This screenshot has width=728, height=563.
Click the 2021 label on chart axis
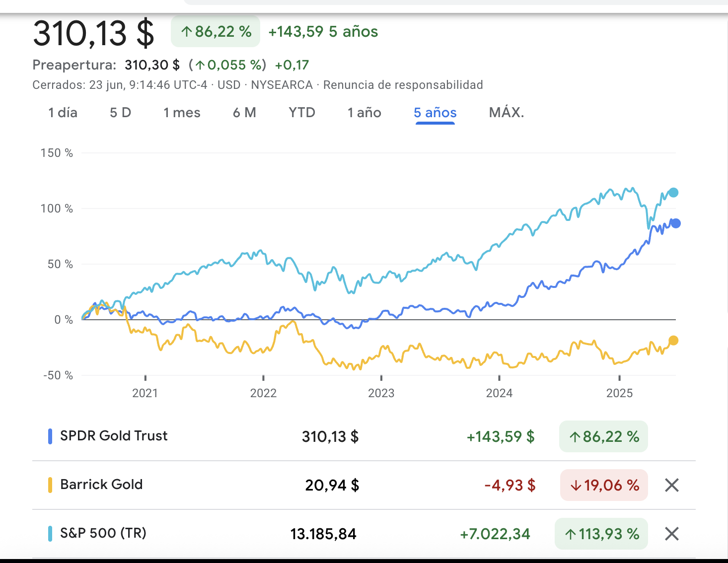(145, 393)
